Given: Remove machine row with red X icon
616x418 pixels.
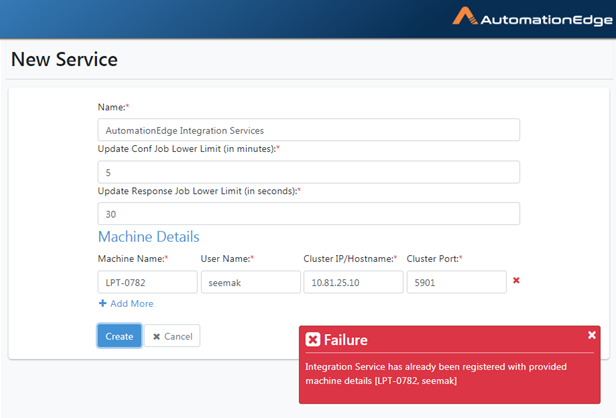Looking at the screenshot, I should click(516, 280).
